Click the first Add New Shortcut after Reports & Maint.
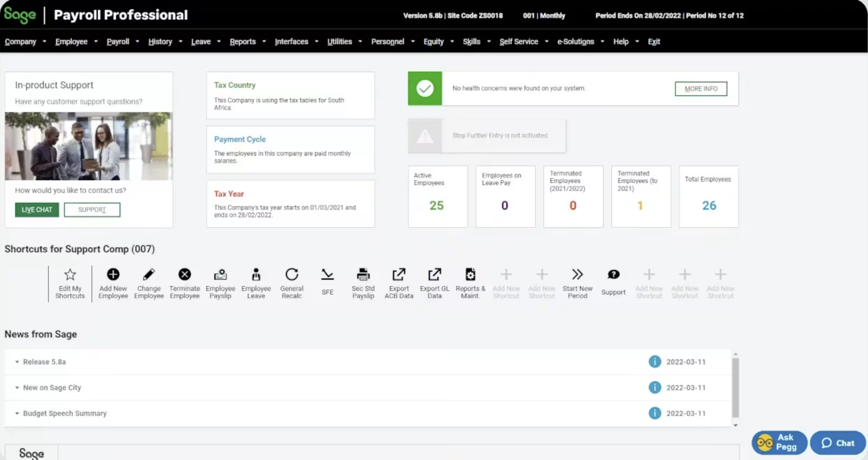The width and height of the screenshot is (868, 460). 506,283
